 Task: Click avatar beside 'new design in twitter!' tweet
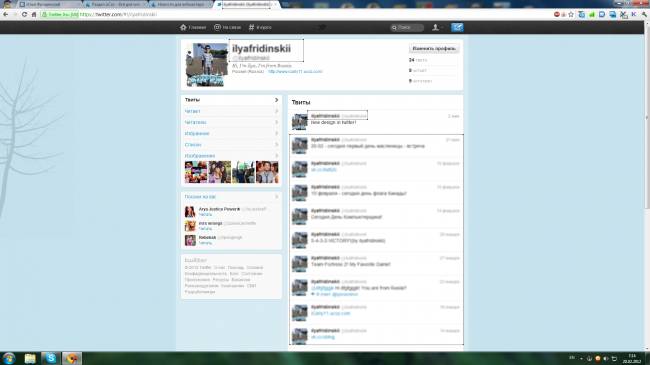[x=299, y=122]
